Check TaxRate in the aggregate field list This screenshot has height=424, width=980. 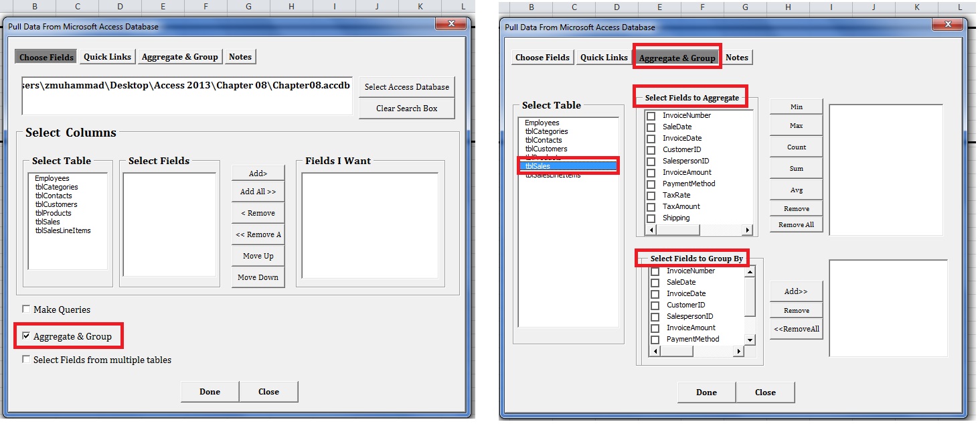651,196
